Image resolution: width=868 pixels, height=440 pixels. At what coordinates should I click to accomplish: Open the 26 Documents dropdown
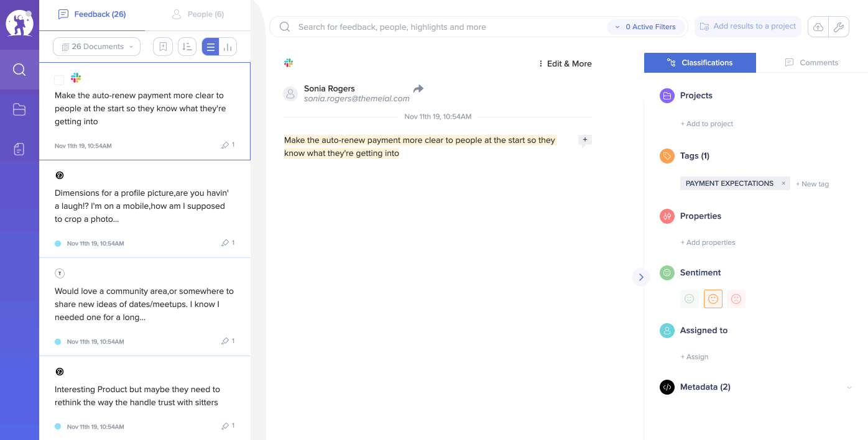coord(97,47)
